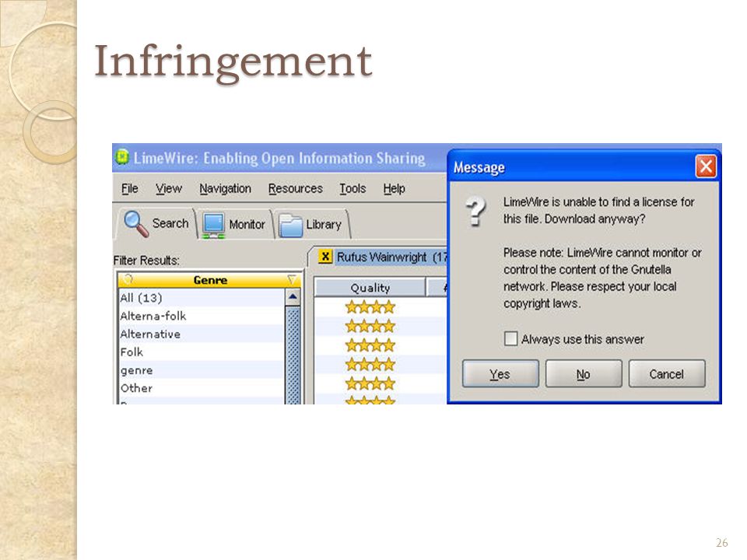Select All (13) in the Genre filter
The image size is (747, 560).
click(201, 298)
